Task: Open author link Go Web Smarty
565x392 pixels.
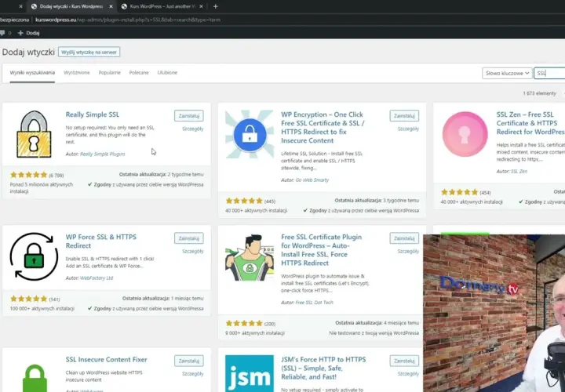Action: (x=312, y=180)
